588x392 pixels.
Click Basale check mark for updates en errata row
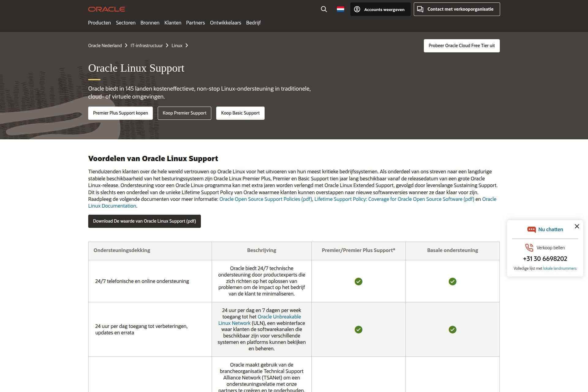[x=452, y=330]
